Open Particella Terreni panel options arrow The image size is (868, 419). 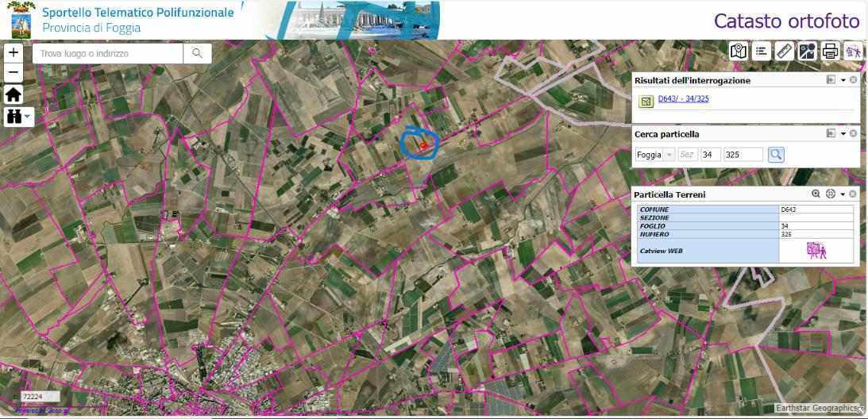[843, 194]
